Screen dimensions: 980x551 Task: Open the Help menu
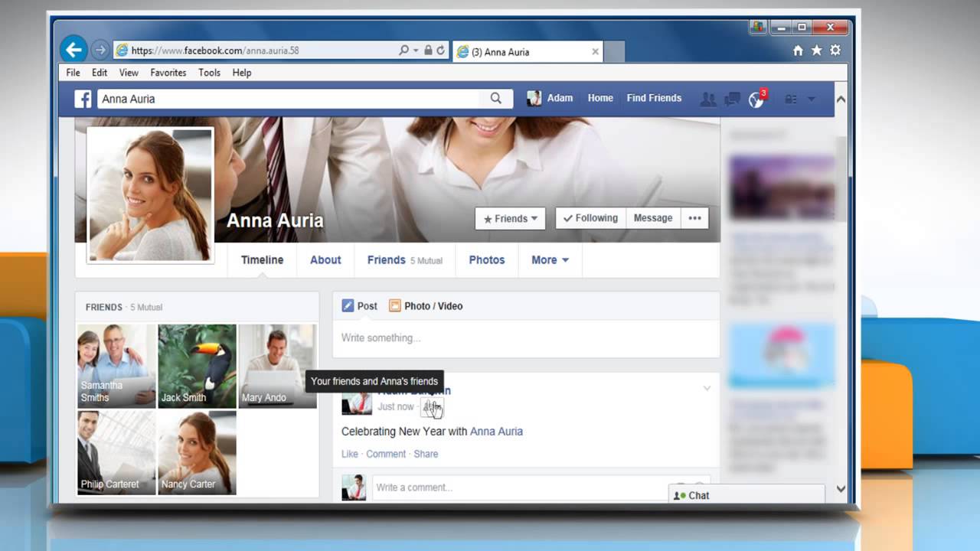(x=242, y=73)
